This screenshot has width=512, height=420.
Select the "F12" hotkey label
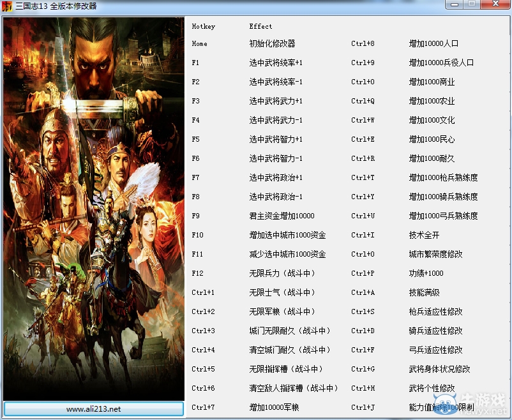(197, 273)
